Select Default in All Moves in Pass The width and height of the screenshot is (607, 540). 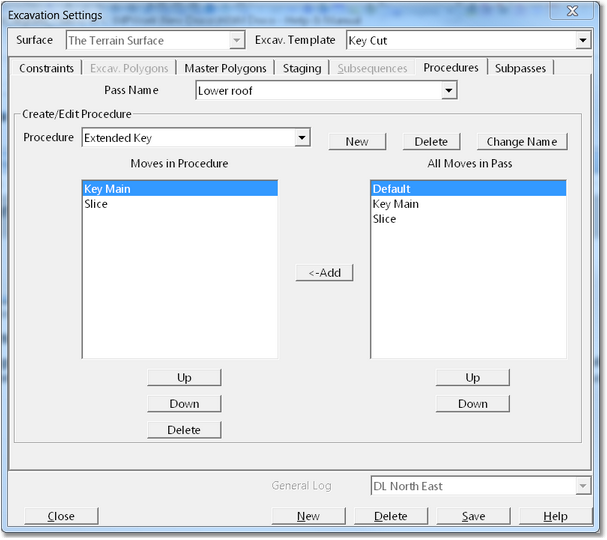[468, 189]
